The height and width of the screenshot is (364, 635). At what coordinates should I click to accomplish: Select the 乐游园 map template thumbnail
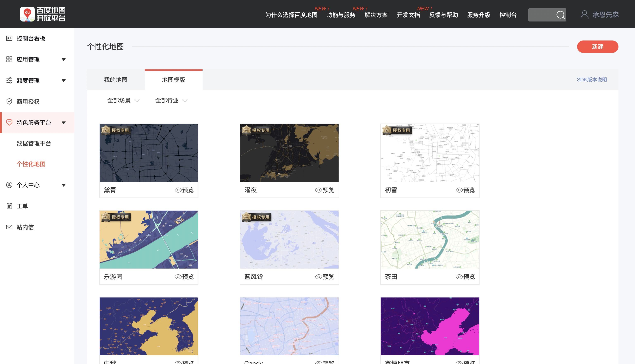[149, 239]
